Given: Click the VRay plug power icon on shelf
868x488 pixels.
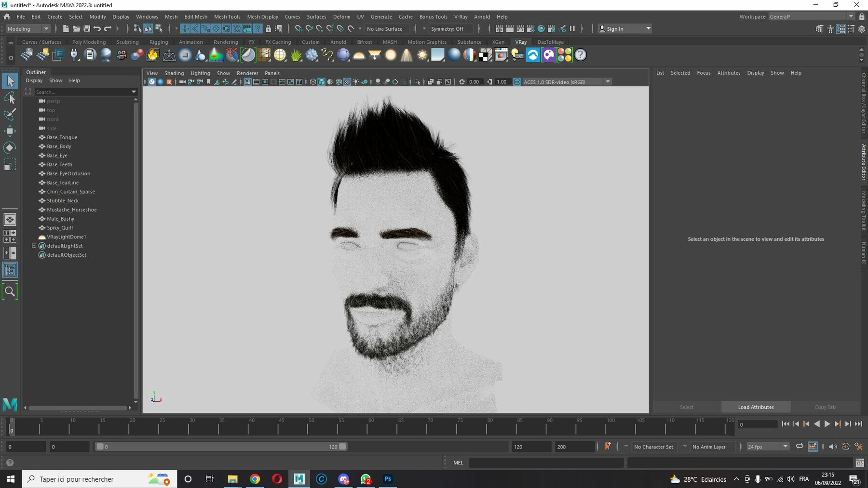Looking at the screenshot, I should 74,55.
